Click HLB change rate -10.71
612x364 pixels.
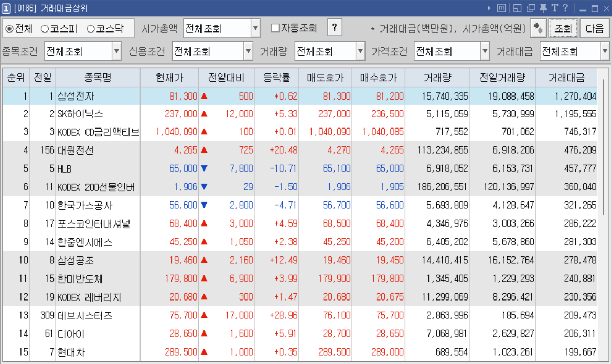pyautogui.click(x=283, y=169)
